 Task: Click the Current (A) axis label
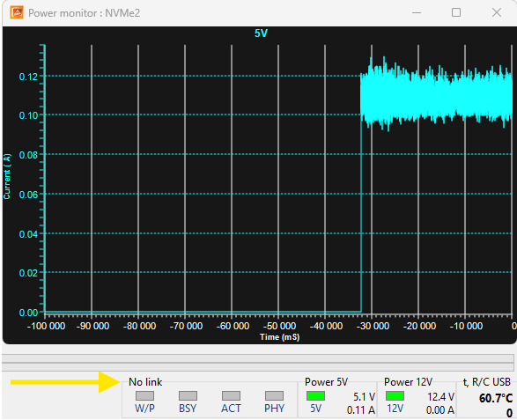click(7, 176)
